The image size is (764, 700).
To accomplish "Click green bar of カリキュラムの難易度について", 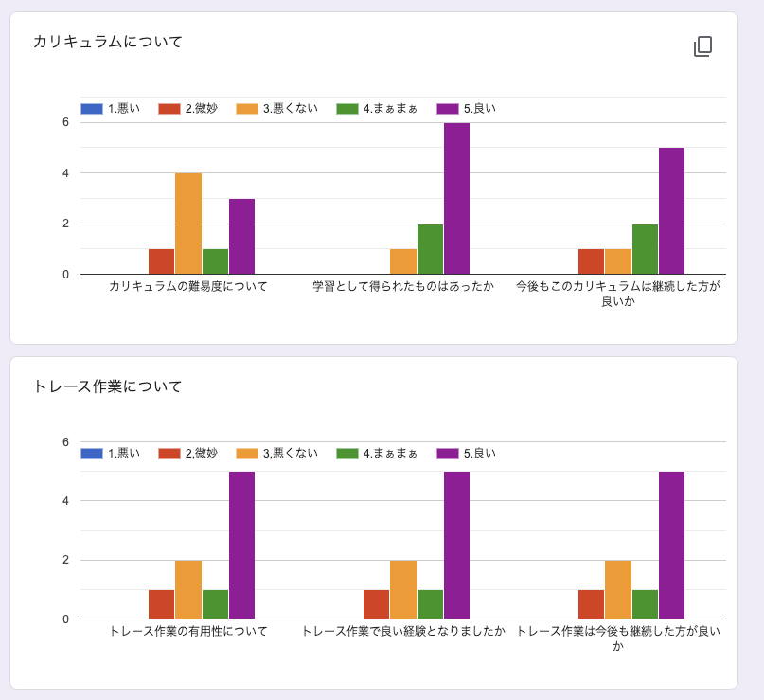I will tap(215, 261).
